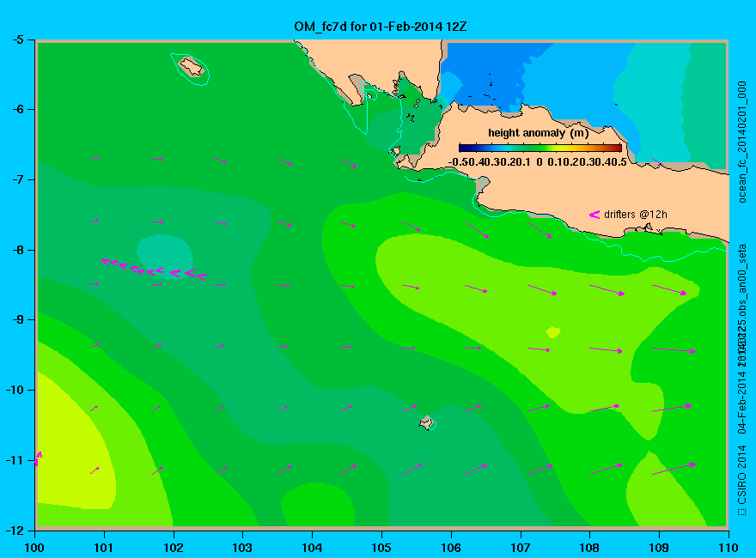
Task: Click the x-axis label 104
Action: tap(312, 548)
